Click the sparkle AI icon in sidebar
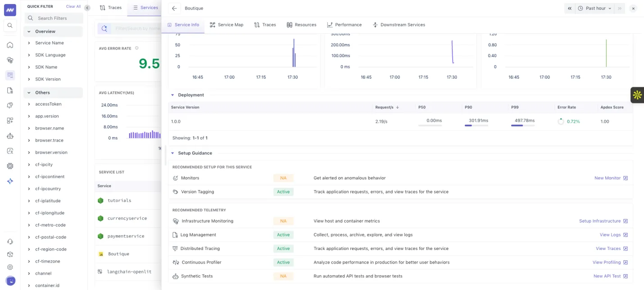The height and width of the screenshot is (290, 644). pos(10,181)
